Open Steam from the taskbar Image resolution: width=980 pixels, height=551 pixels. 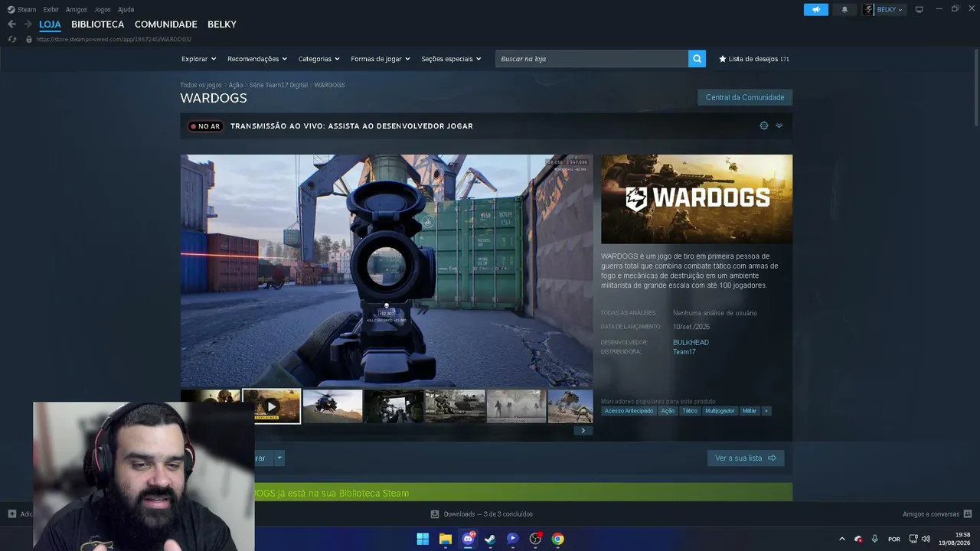[490, 539]
